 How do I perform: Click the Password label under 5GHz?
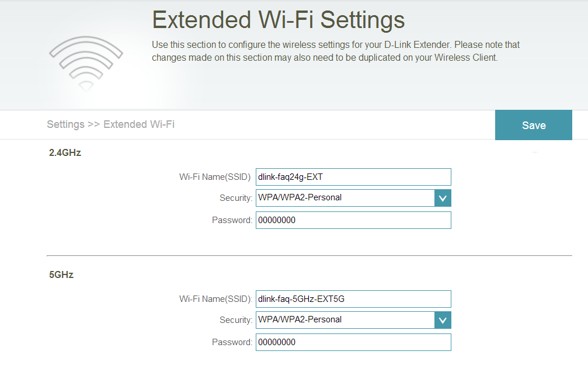coord(232,342)
